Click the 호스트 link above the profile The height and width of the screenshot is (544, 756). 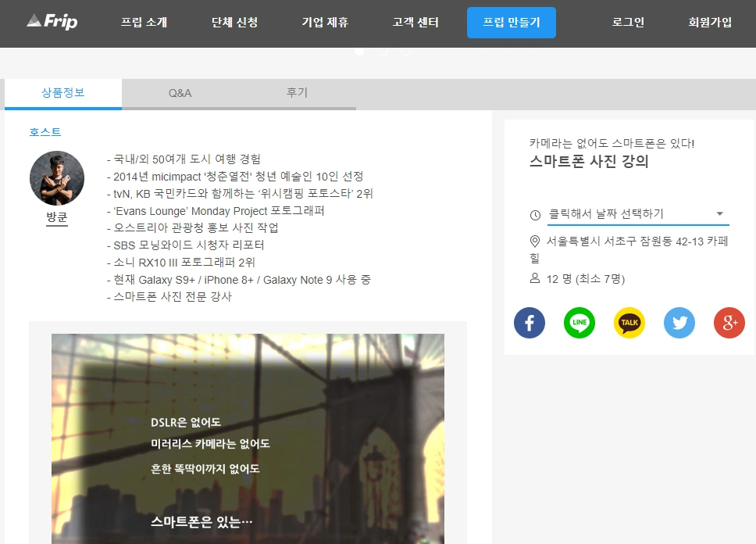[x=45, y=131]
